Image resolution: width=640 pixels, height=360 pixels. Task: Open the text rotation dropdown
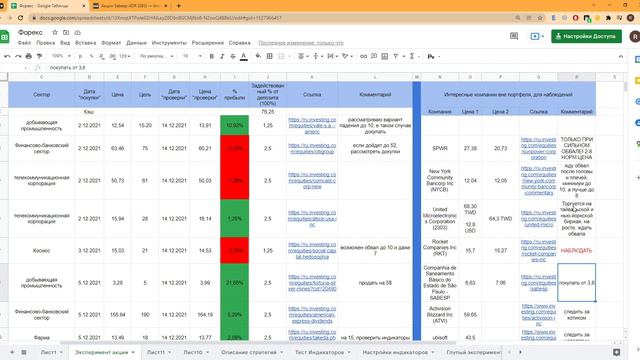(347, 56)
